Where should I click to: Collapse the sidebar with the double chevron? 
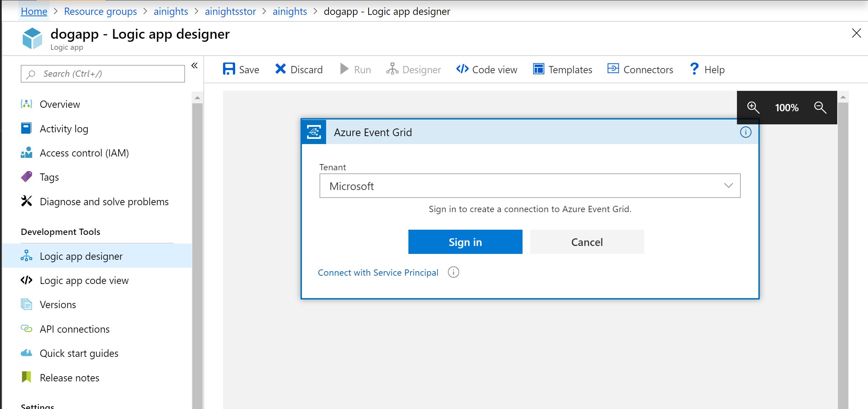tap(194, 66)
